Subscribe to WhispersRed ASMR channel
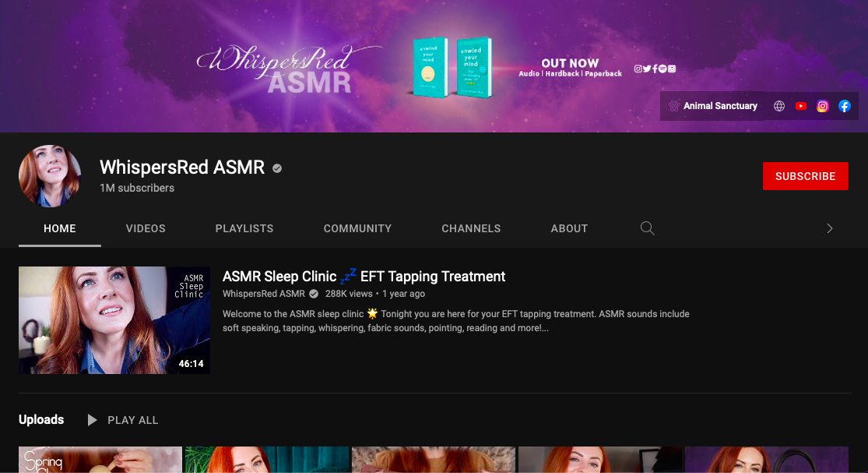 coord(806,176)
